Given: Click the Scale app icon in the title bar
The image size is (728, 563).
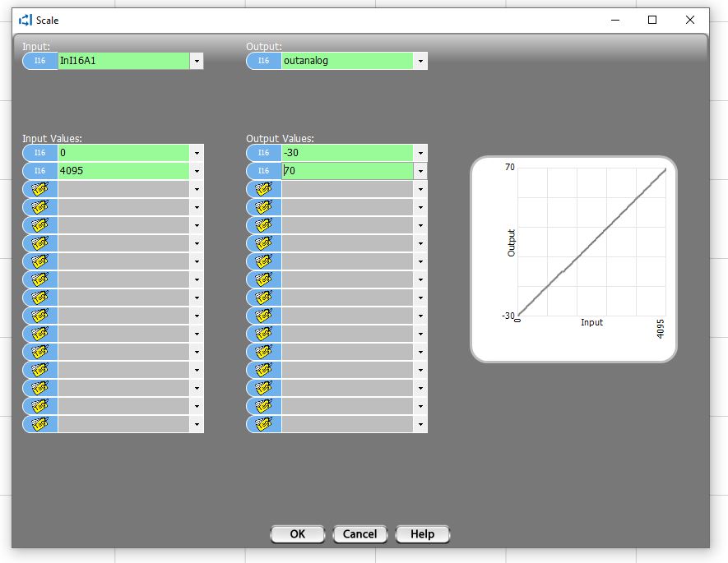Looking at the screenshot, I should click(x=25, y=21).
